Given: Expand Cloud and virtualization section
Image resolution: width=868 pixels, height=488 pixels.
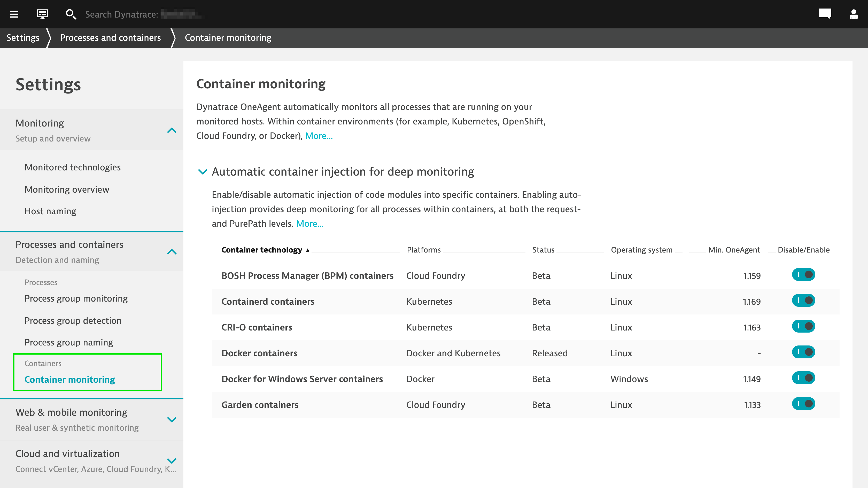Looking at the screenshot, I should [172, 461].
